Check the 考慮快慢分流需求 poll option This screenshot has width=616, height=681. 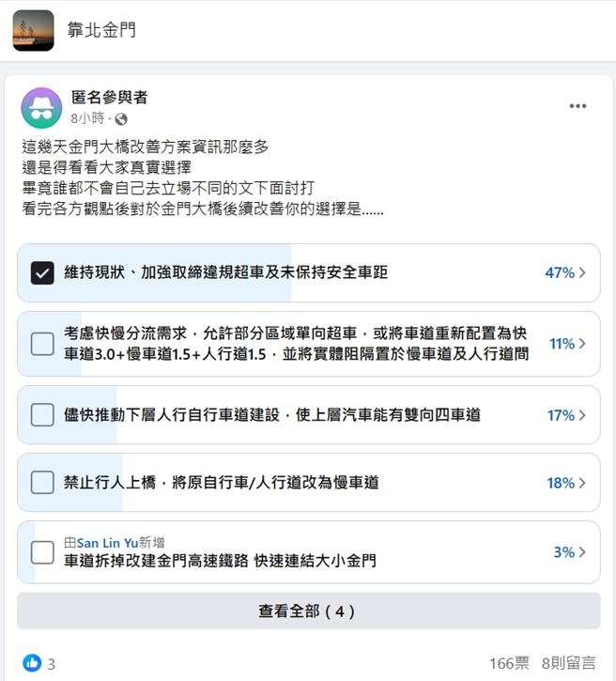(x=42, y=344)
